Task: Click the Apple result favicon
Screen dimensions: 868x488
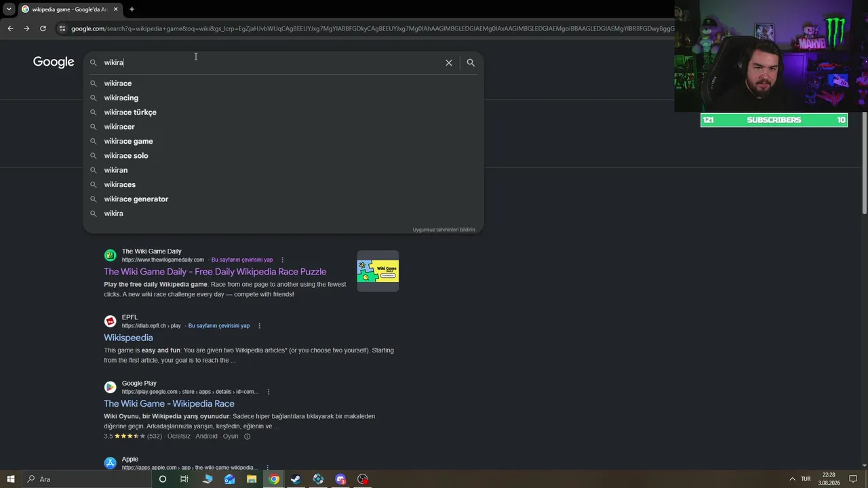Action: [110, 463]
